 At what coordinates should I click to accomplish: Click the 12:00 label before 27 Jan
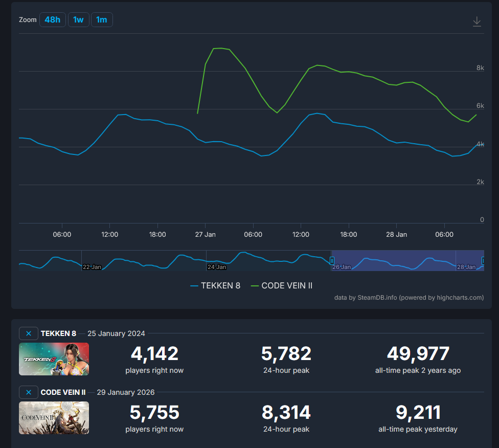[x=110, y=235]
